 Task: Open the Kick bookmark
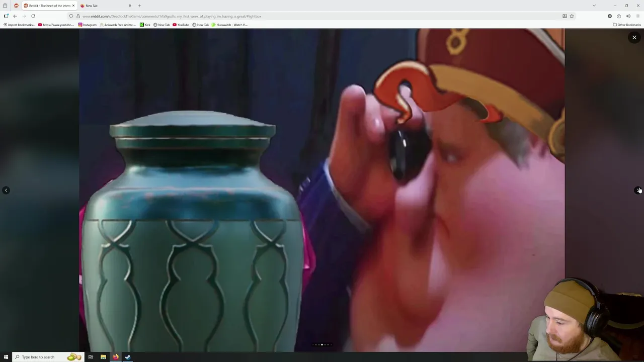coord(145,25)
